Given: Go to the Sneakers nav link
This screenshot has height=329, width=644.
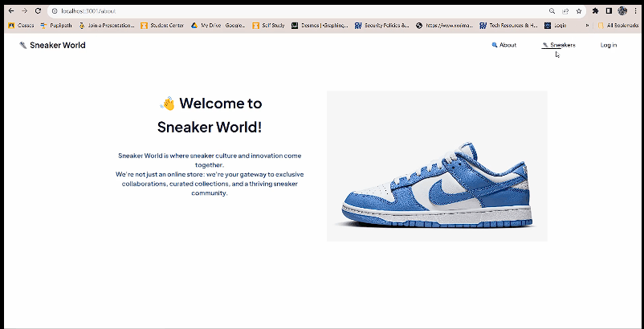Looking at the screenshot, I should coord(559,45).
